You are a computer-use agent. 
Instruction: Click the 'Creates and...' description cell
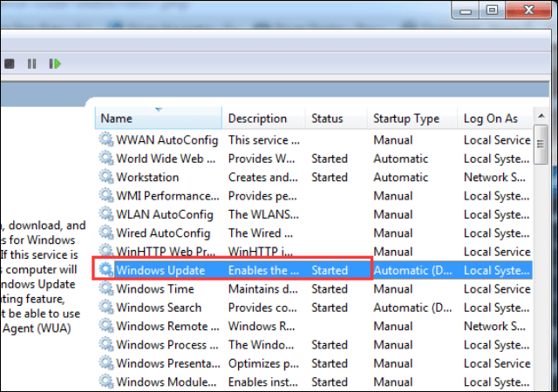263,177
